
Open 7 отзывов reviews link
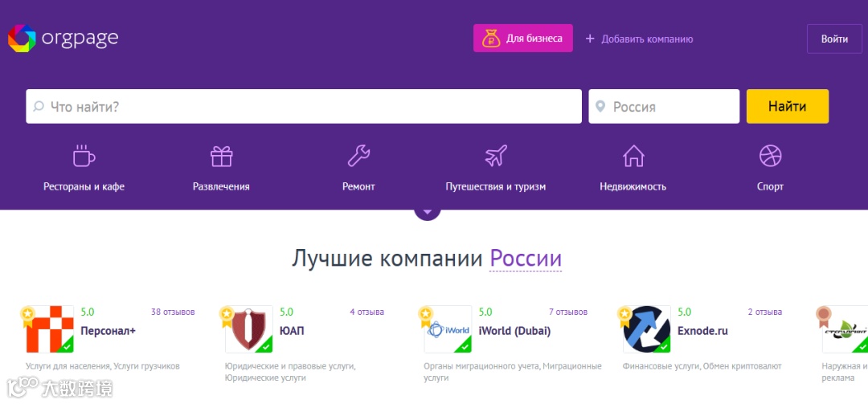(x=568, y=312)
